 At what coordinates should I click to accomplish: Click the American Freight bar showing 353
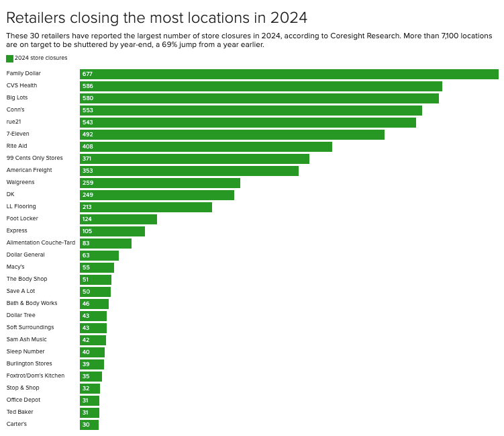(x=189, y=171)
